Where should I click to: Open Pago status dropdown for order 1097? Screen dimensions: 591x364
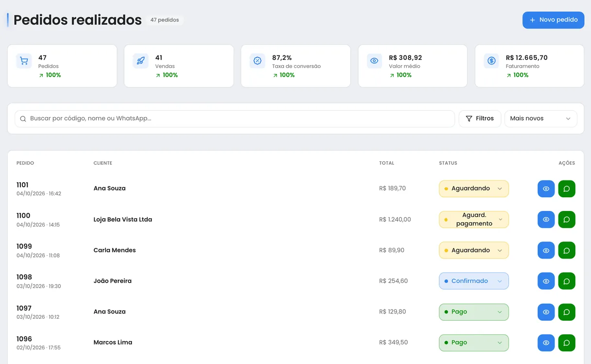474,312
